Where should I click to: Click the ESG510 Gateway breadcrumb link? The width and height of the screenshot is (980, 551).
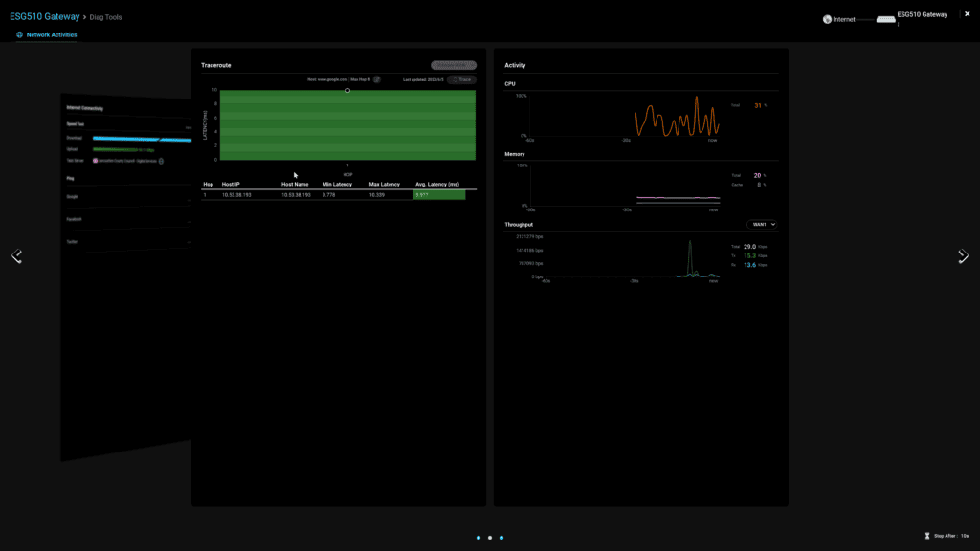click(44, 17)
